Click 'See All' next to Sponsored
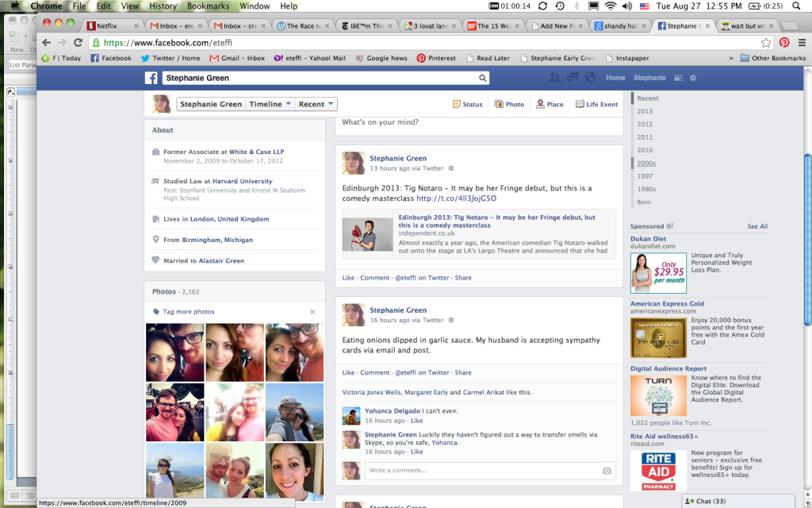The image size is (812, 508). [x=757, y=226]
